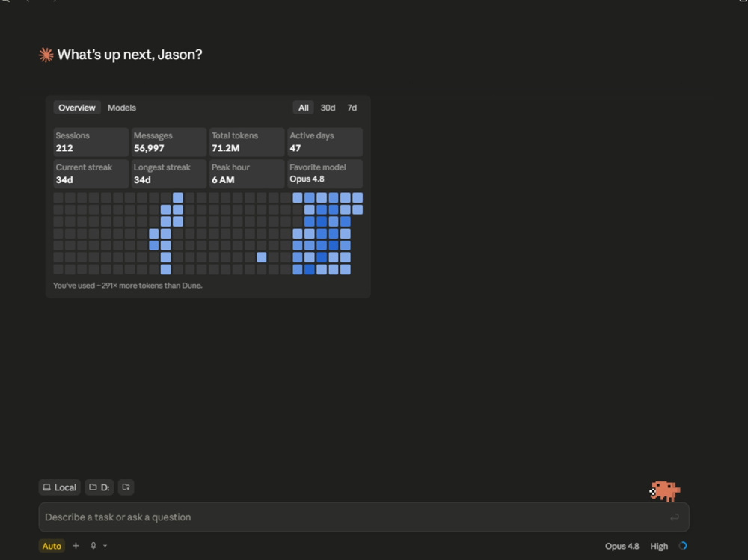Expand the microphone options chevron
Viewport: 748px width, 560px height.
pyautogui.click(x=105, y=546)
